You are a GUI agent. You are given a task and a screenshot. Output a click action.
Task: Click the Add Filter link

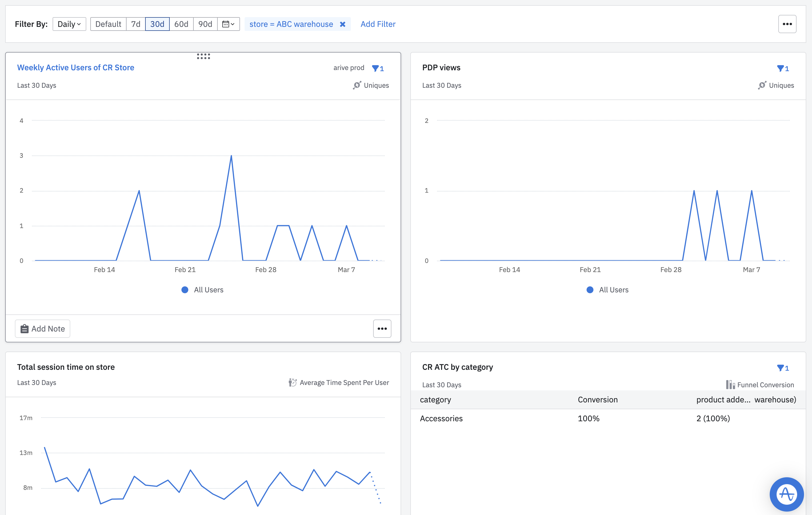click(378, 24)
